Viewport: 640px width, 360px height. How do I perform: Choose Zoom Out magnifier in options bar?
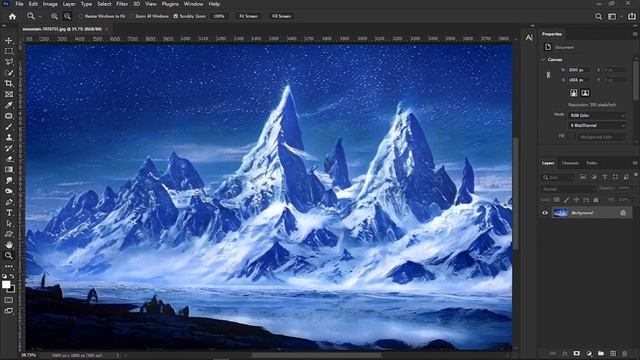coord(67,16)
